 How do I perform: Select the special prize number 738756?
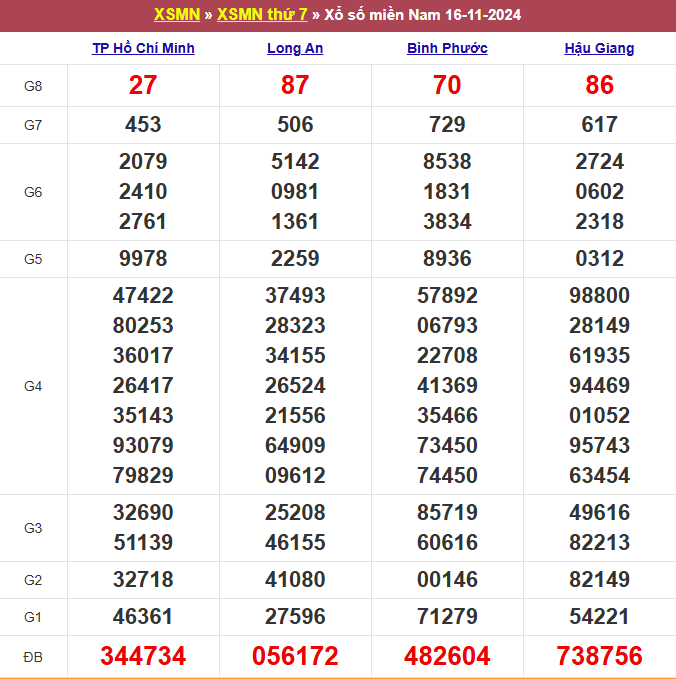click(599, 656)
